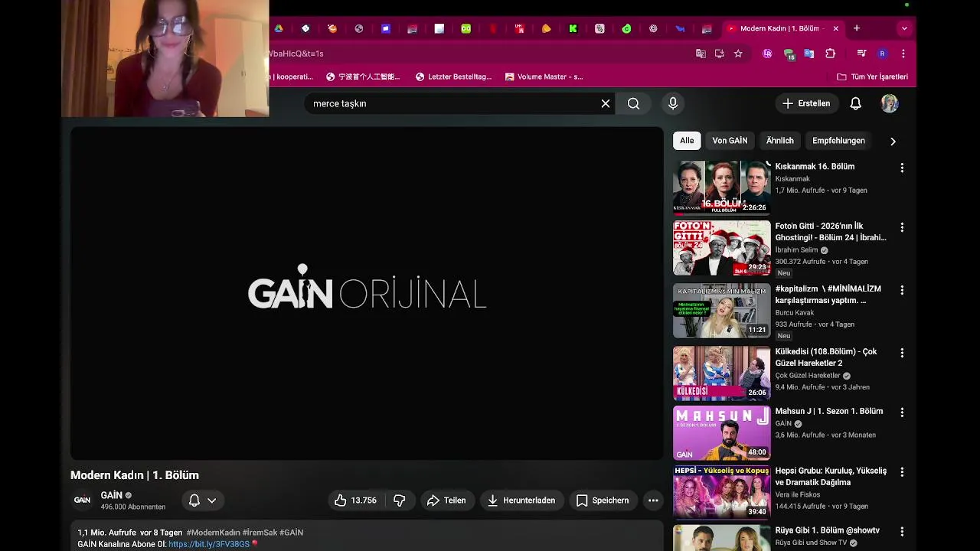
Task: Show more filter chips with the arrow
Action: tap(893, 141)
